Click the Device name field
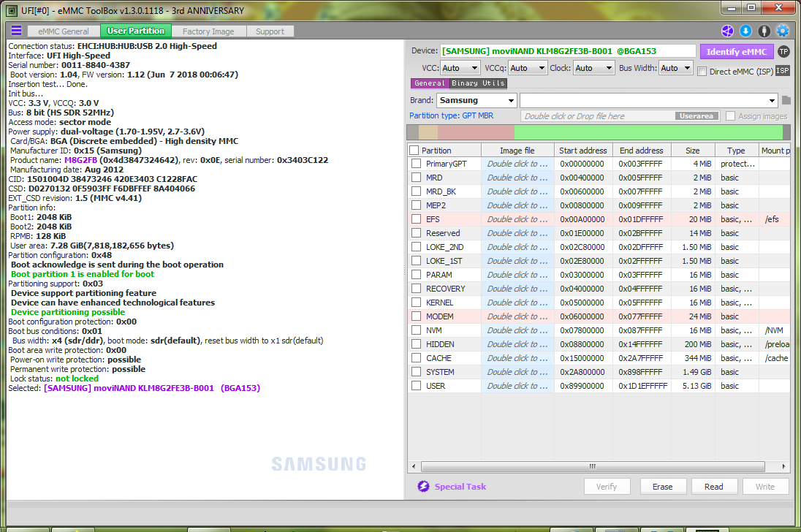 (x=568, y=51)
